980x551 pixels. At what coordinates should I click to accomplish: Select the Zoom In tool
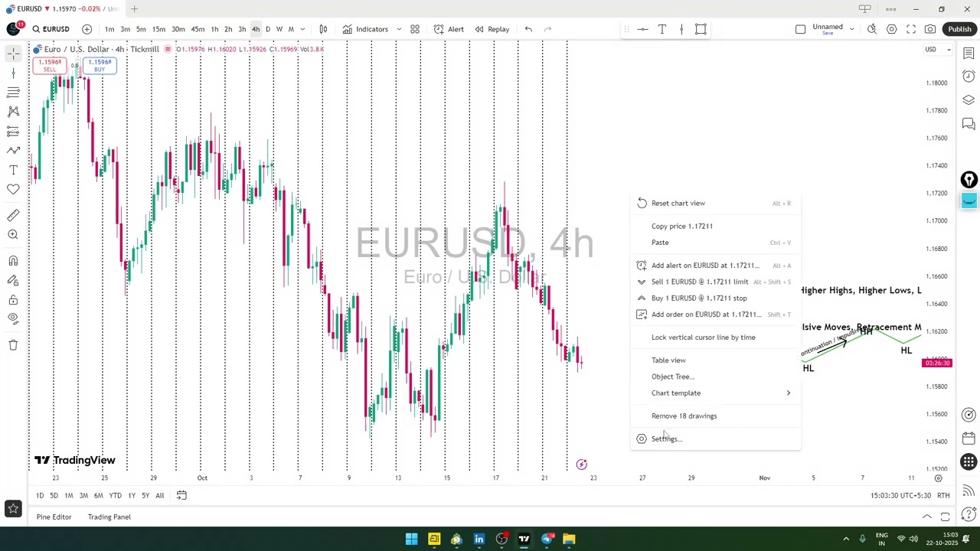coord(13,235)
